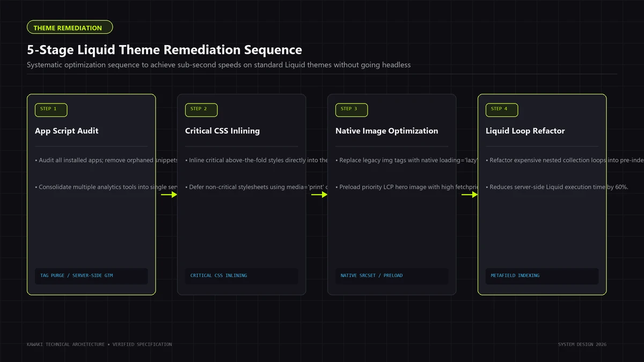Select the slide title '5-Stage Liquid Theme Remediation Sequence'
Image resolution: width=644 pixels, height=362 pixels.
click(164, 50)
